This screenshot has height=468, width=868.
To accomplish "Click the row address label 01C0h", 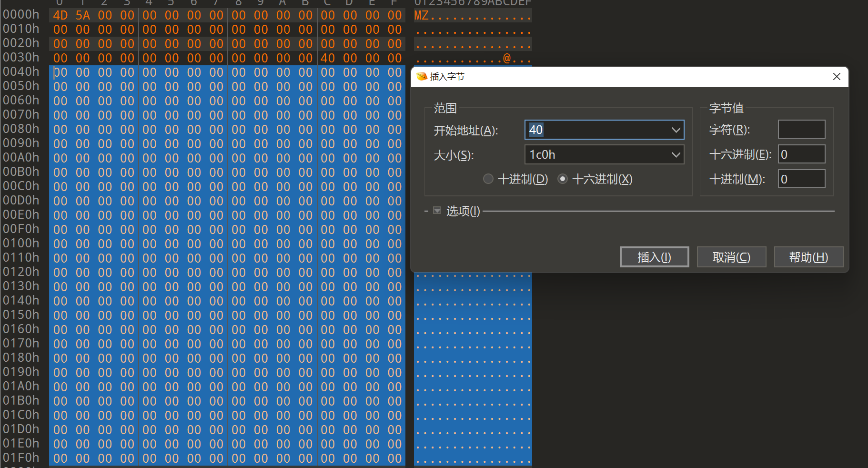I will 21,415.
